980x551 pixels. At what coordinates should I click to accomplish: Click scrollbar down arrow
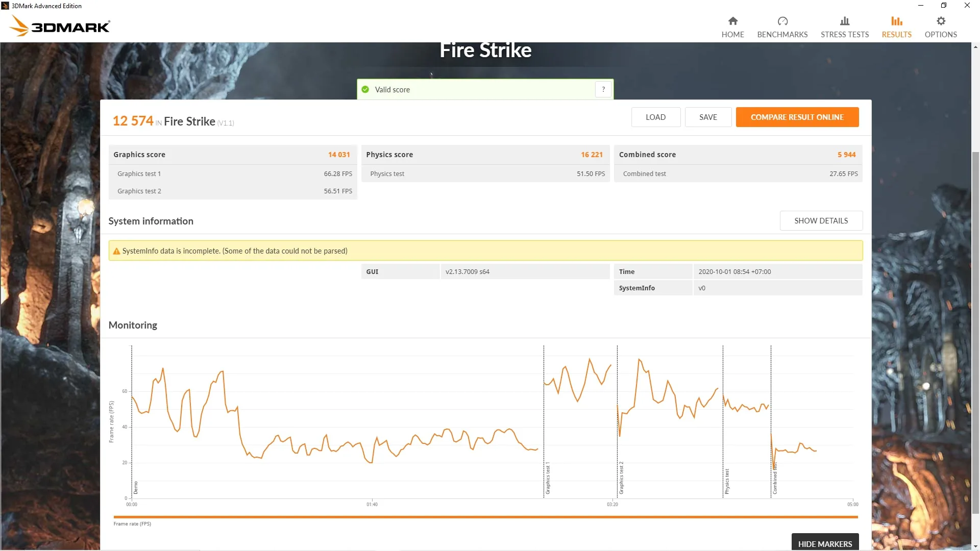coord(975,547)
